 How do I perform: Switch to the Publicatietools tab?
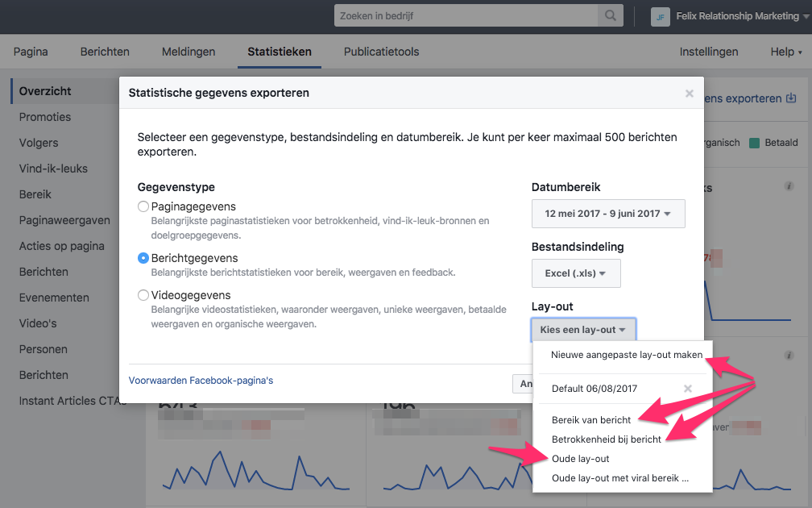coord(381,52)
